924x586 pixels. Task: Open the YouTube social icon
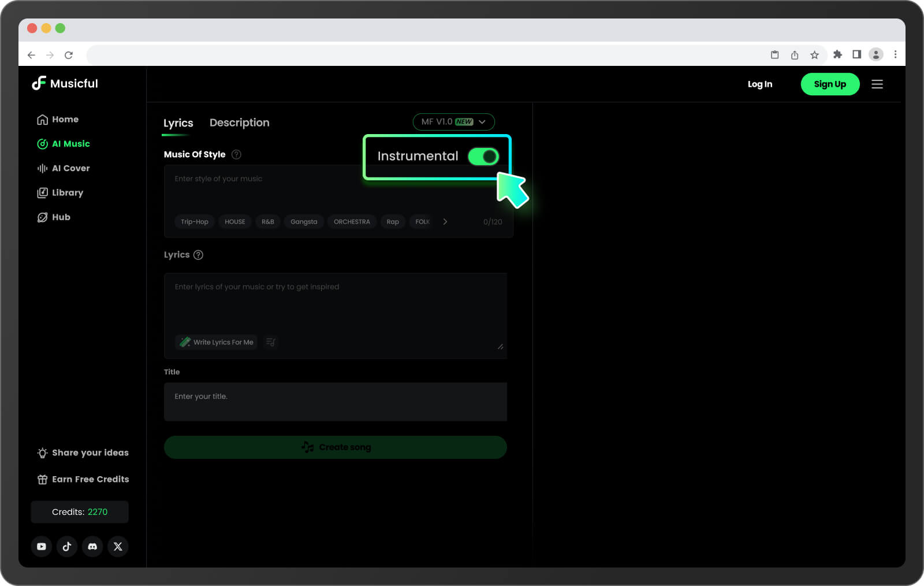(42, 546)
